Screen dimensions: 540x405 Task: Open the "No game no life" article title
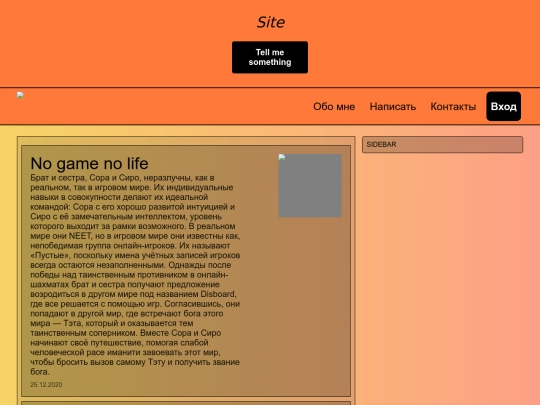[89, 163]
